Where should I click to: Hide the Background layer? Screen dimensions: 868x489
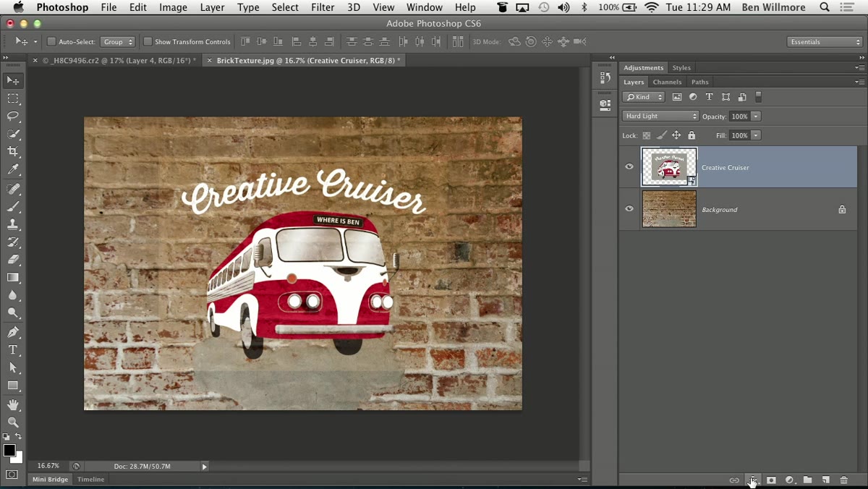point(629,209)
